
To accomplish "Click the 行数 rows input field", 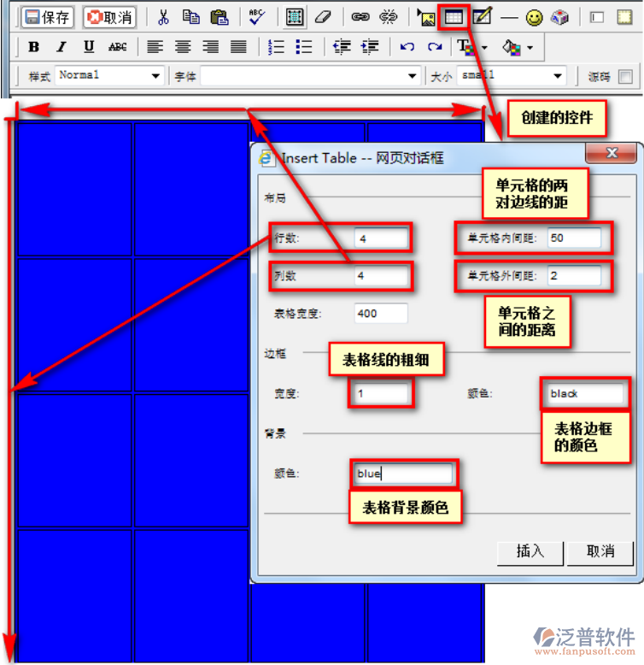I will click(x=381, y=238).
